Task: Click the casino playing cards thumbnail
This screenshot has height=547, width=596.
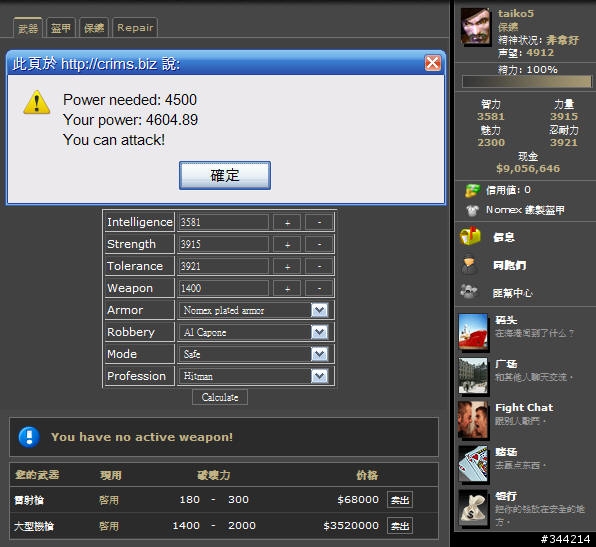Action: (x=473, y=464)
